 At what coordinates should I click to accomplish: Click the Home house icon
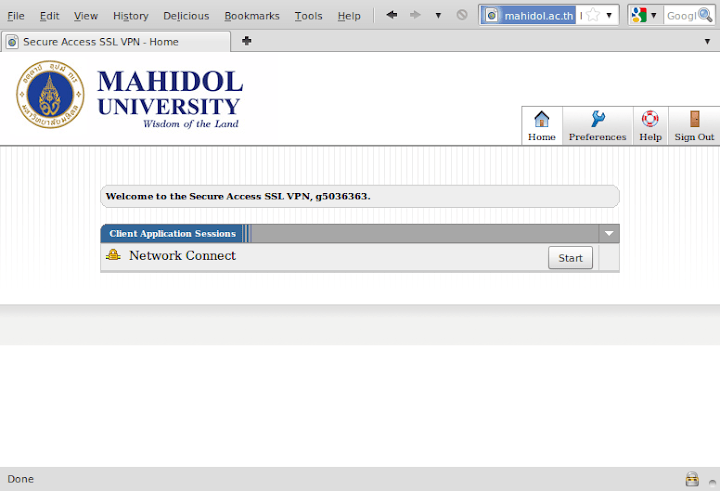pos(542,119)
